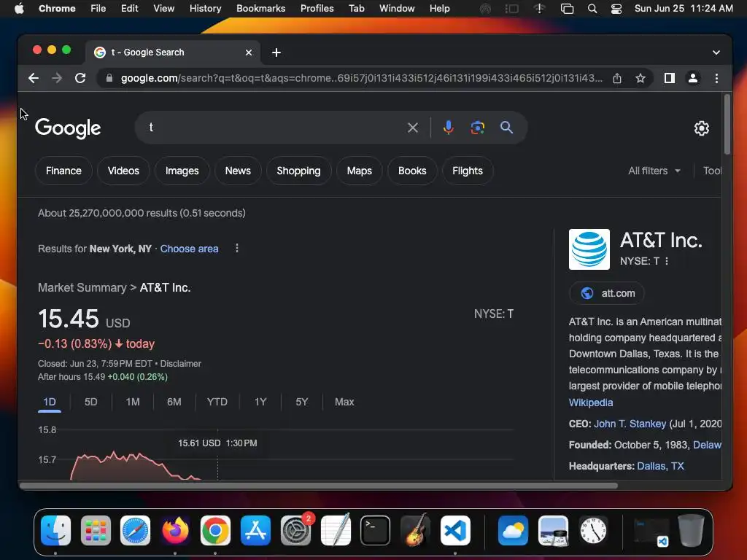The image size is (747, 560).
Task: Select the 6M chart range
Action: click(174, 402)
